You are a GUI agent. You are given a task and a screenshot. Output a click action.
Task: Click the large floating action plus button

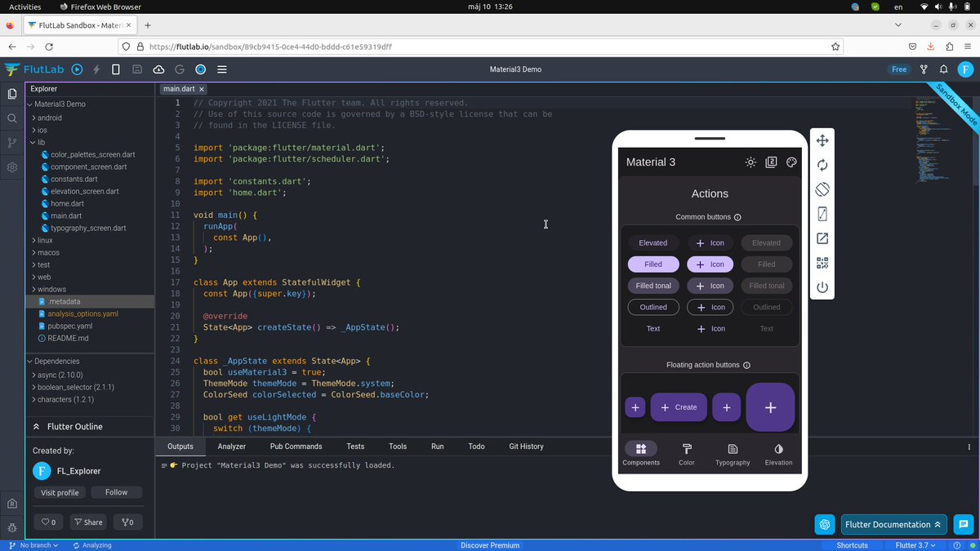pos(770,407)
